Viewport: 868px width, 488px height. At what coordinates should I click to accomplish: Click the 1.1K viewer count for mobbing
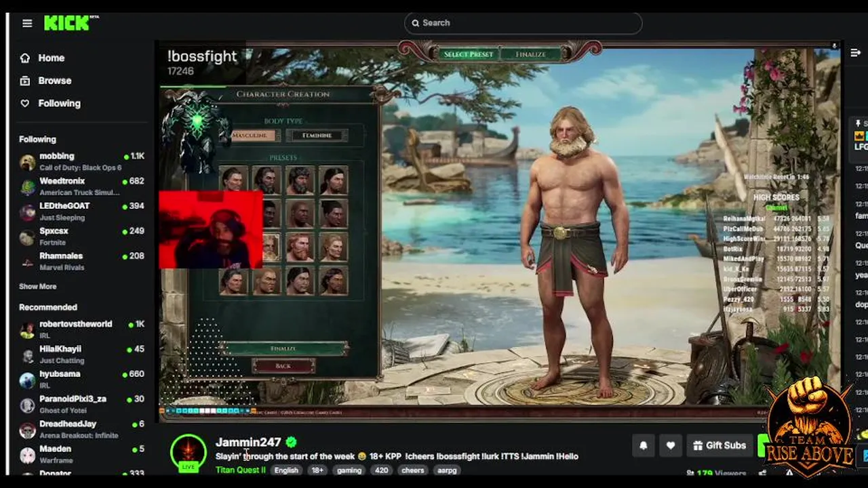138,157
